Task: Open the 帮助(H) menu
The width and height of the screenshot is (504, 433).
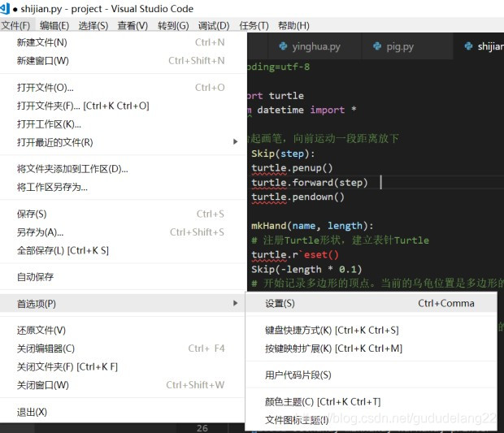Action: (293, 25)
